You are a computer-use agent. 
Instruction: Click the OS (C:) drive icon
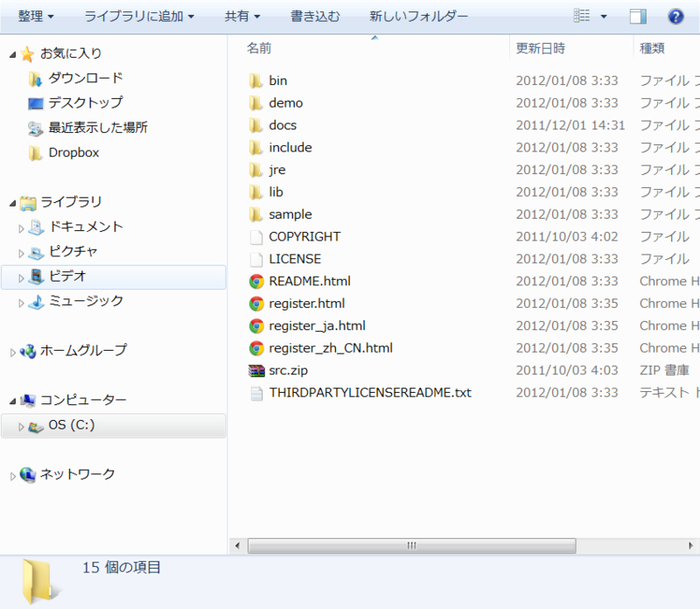pos(36,426)
